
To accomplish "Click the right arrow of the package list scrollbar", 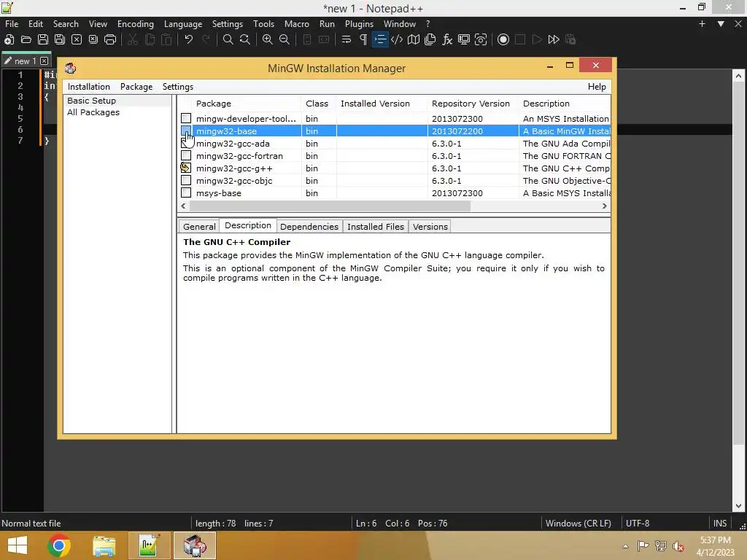I will click(x=604, y=206).
